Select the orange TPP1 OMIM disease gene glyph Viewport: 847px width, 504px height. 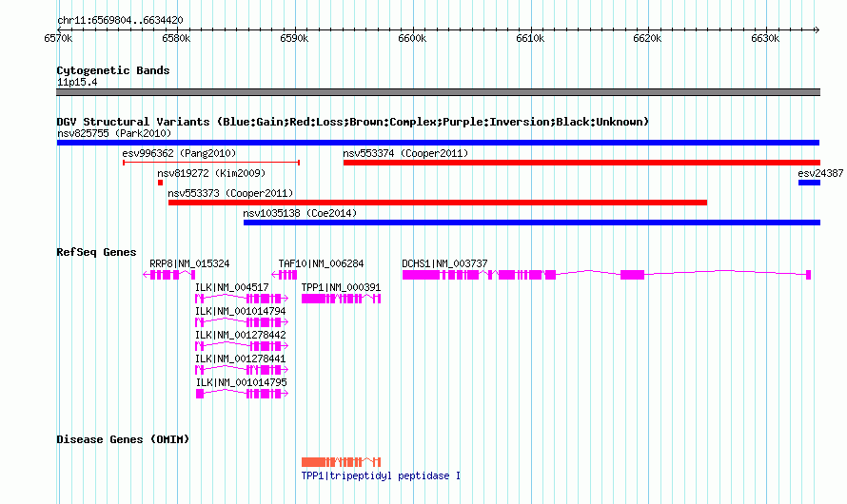click(341, 462)
